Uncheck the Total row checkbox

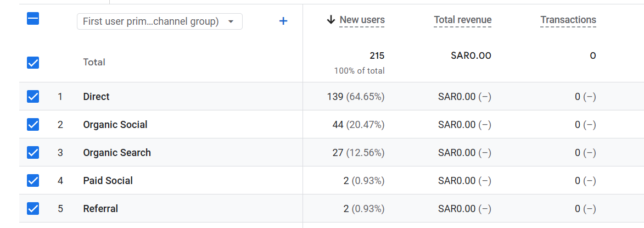click(33, 63)
